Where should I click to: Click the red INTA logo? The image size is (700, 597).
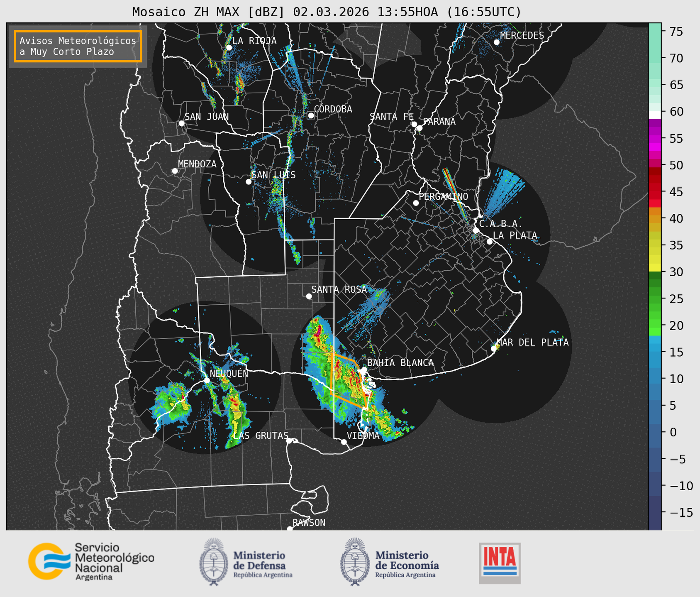coord(500,563)
